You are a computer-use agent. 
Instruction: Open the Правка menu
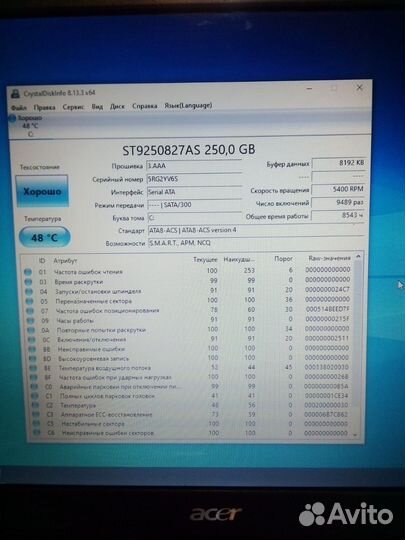(x=44, y=107)
